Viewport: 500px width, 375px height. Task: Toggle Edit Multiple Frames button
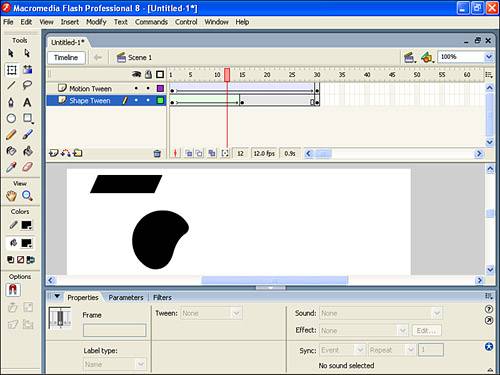tap(212, 153)
